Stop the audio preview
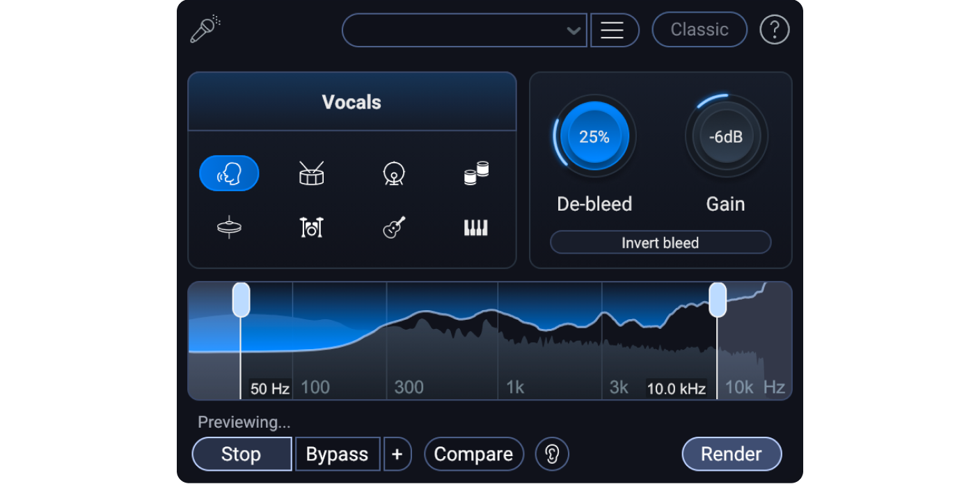Viewport: 980px width, 484px height. click(x=241, y=454)
